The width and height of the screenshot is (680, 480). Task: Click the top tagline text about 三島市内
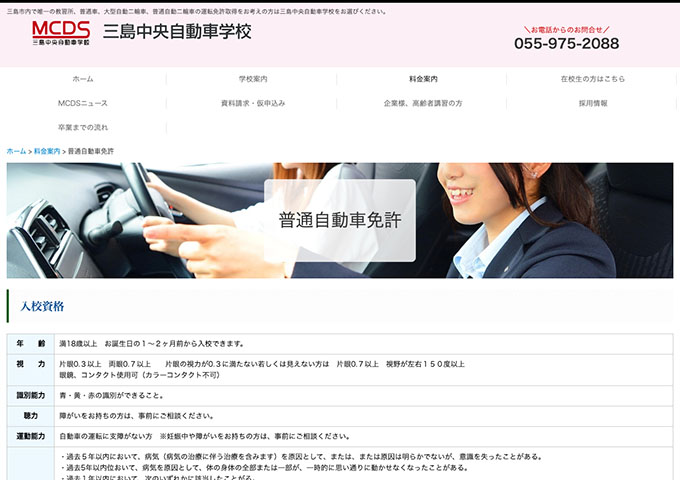[196, 12]
